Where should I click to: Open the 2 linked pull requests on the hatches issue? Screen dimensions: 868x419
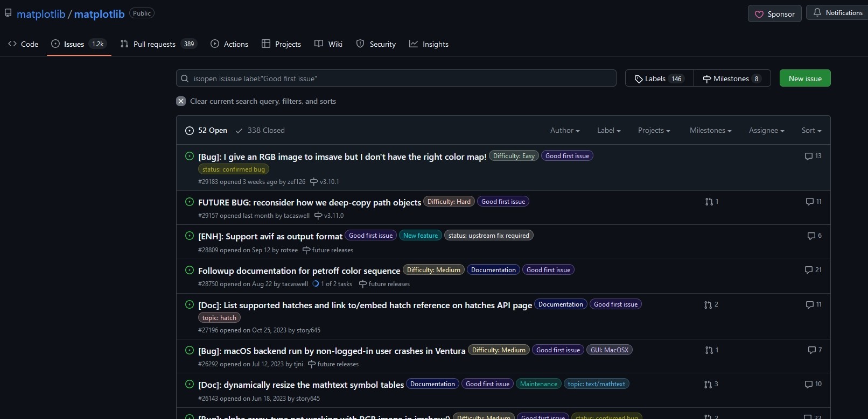[x=711, y=304]
